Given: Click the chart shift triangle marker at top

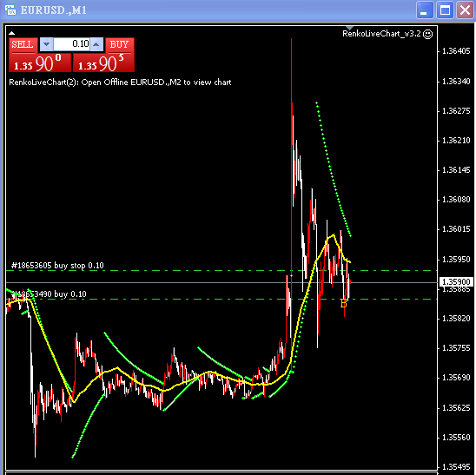Looking at the screenshot, I should 349,28.
